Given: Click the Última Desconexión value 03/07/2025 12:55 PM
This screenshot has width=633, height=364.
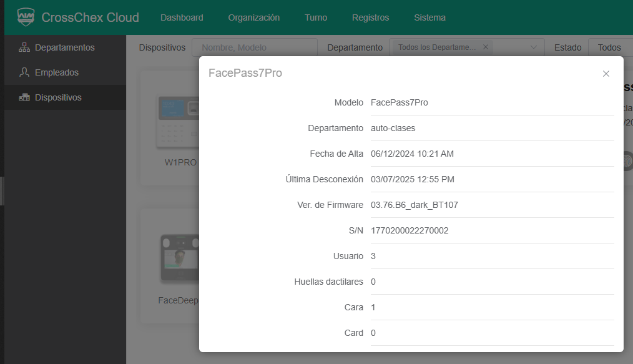Looking at the screenshot, I should pyautogui.click(x=413, y=180).
